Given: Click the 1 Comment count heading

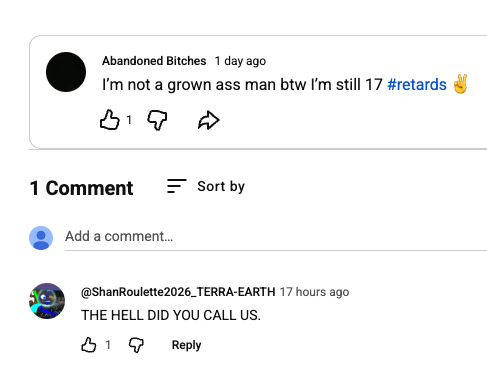Looking at the screenshot, I should tap(81, 188).
